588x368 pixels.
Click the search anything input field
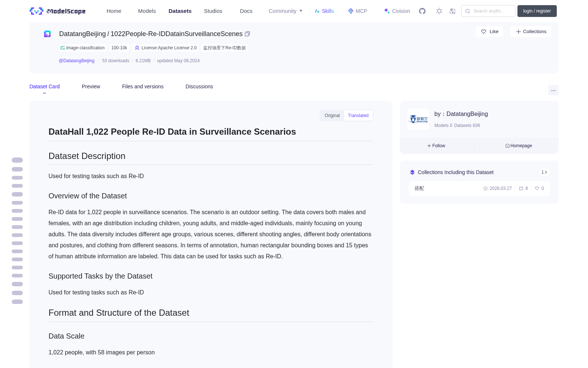pyautogui.click(x=488, y=11)
